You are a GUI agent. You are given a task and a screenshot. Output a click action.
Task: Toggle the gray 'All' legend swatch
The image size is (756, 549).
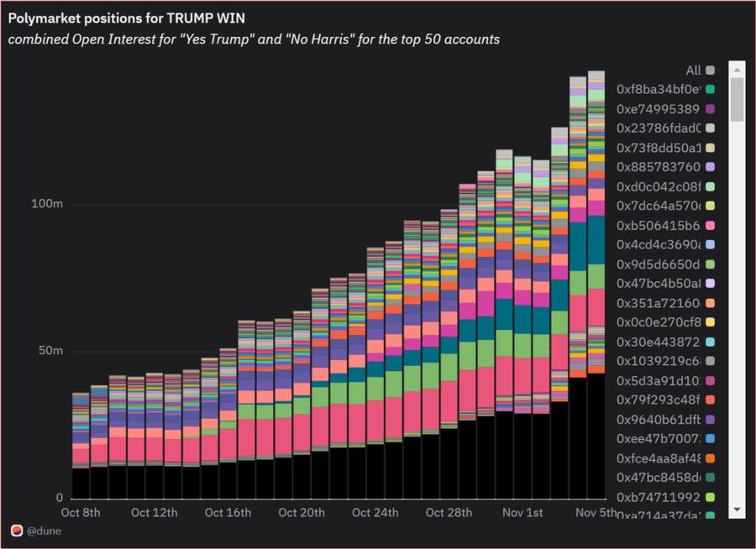tap(710, 71)
